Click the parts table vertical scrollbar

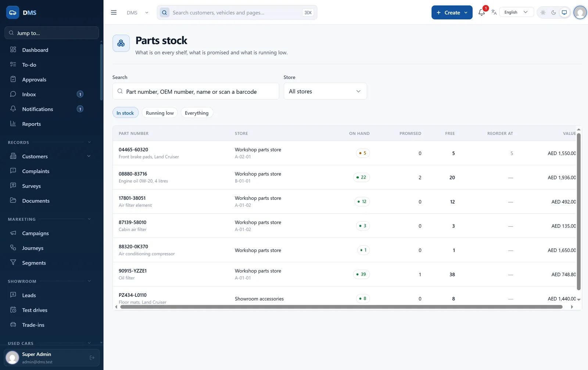coord(578,211)
